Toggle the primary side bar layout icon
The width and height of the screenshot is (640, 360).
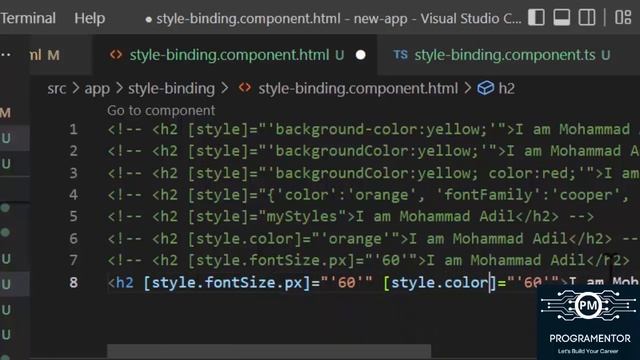pos(536,18)
